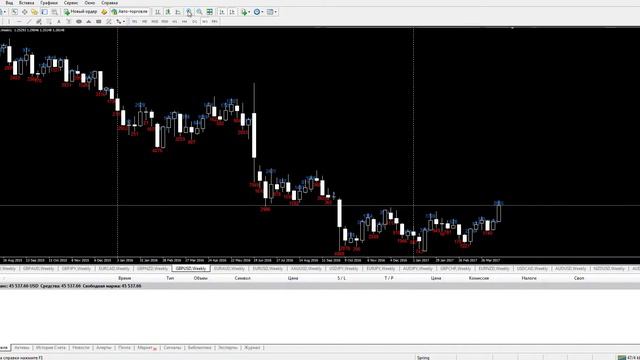The height and width of the screenshot is (360, 640).
Task: Switch to the M1 timeframe
Action: pos(134,21)
